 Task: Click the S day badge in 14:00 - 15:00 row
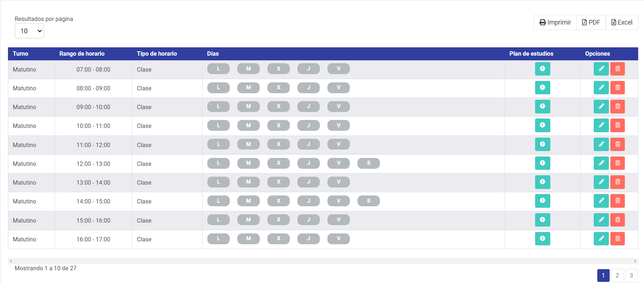tap(369, 201)
